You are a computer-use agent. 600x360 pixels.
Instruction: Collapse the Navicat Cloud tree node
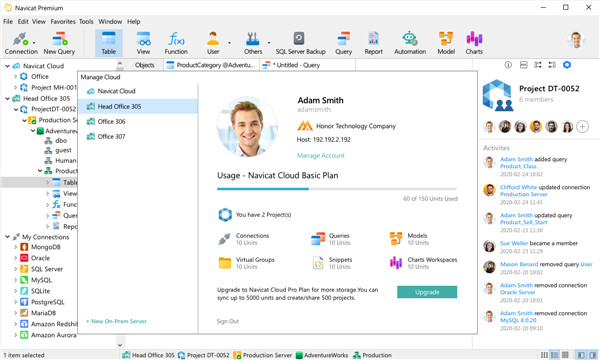tap(7, 66)
